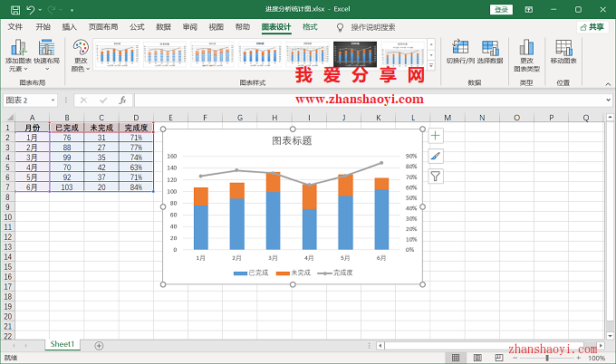Click the 未完成 legend entry
616x364 pixels.
click(294, 273)
